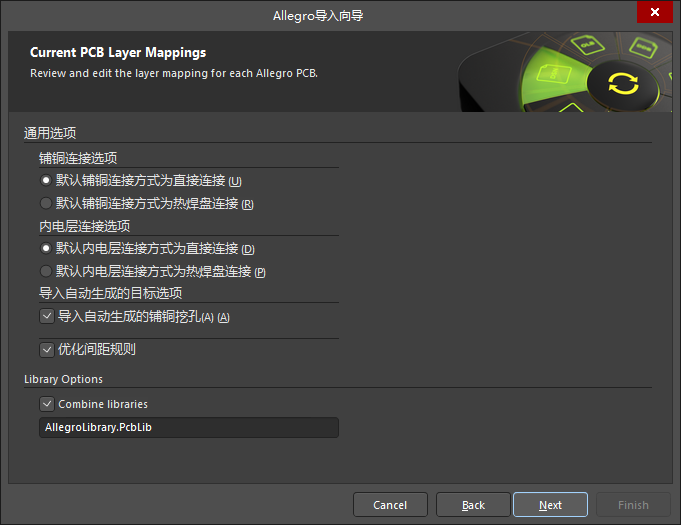
Task: Toggle 导入自动生成的铺铜挖孔 checkbox
Action: click(x=46, y=316)
